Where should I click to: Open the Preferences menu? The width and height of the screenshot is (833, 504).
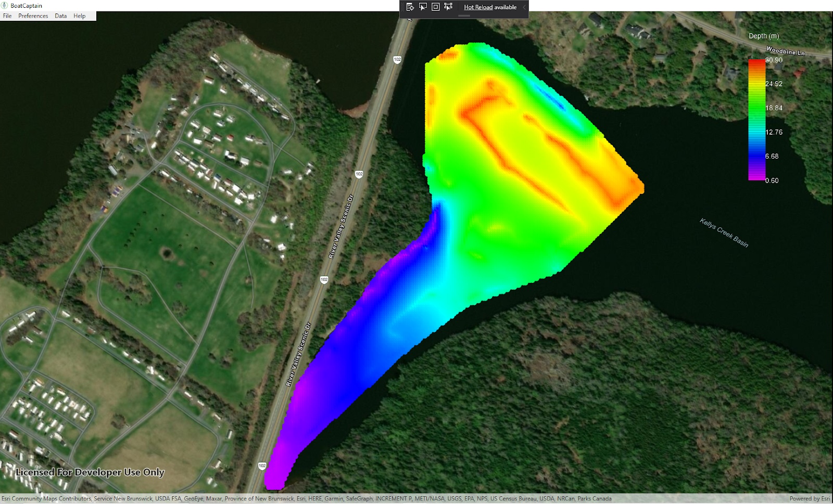33,16
